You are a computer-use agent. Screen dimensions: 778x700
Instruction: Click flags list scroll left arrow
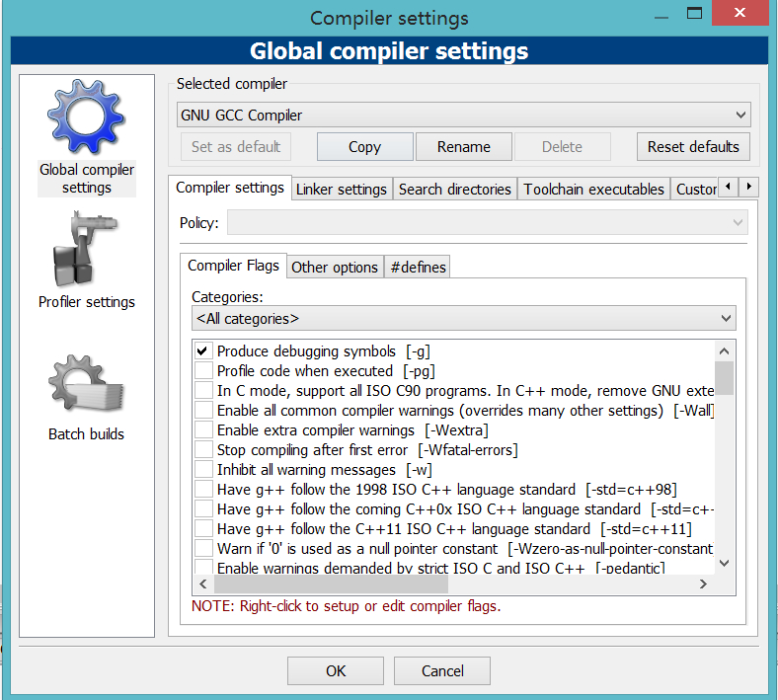pyautogui.click(x=203, y=583)
